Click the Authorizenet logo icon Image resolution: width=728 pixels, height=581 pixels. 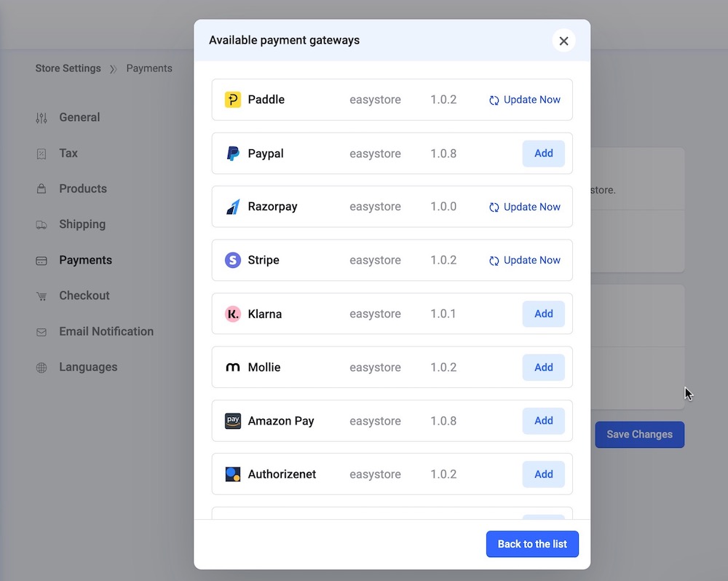232,474
